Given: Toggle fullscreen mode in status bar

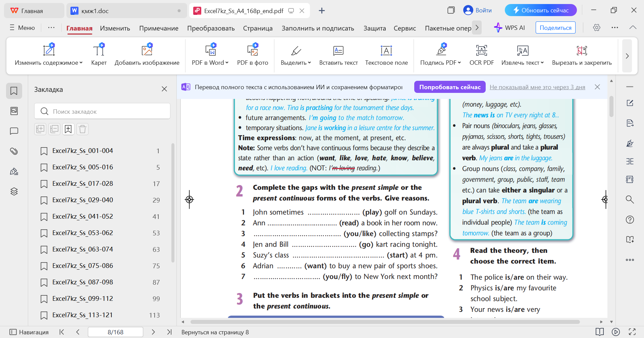Looking at the screenshot, I should tap(632, 332).
